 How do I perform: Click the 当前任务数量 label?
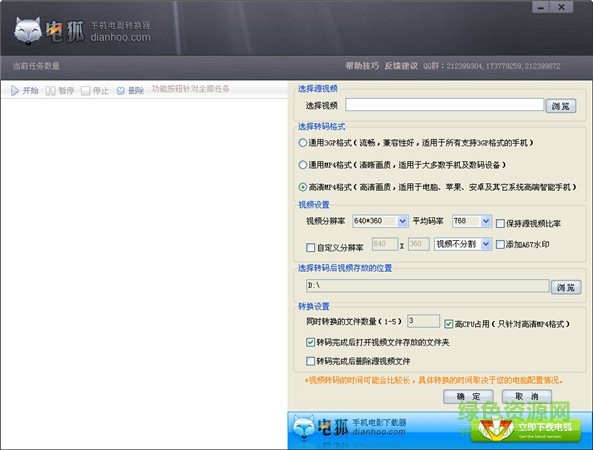[x=36, y=66]
